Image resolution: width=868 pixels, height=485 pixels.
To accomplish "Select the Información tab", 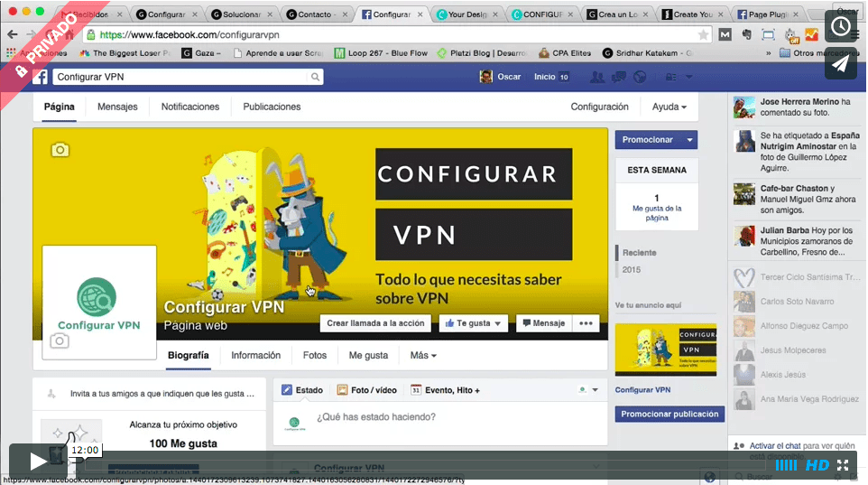I will click(255, 355).
